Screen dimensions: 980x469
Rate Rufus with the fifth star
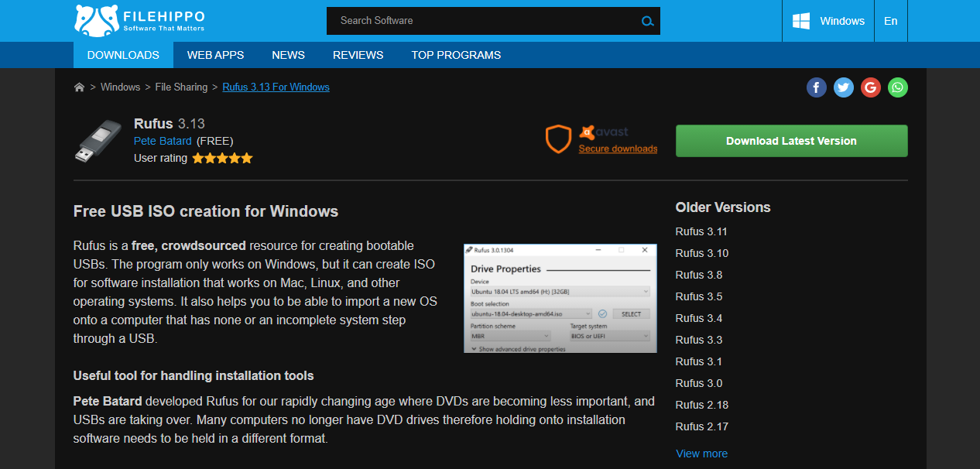click(x=247, y=158)
